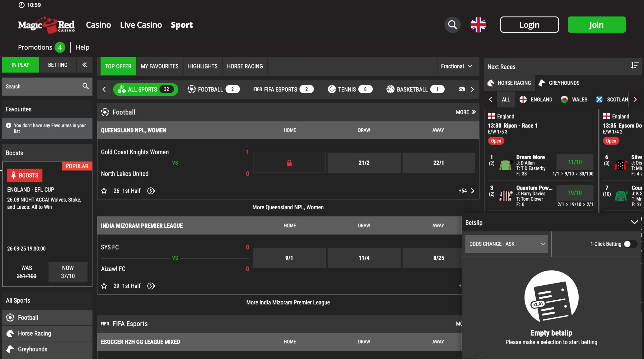Screen dimensions: 644x359
Task: Toggle 1-Click Betting switch
Action: [630, 244]
